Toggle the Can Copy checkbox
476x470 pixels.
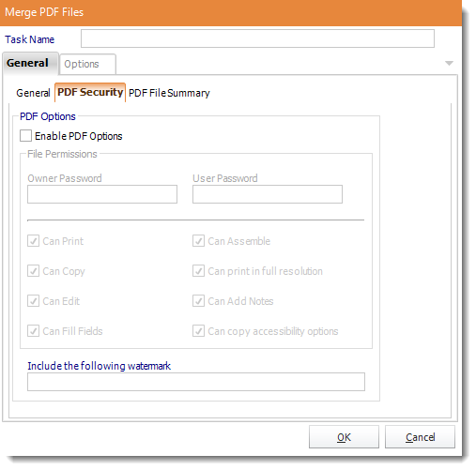[33, 271]
